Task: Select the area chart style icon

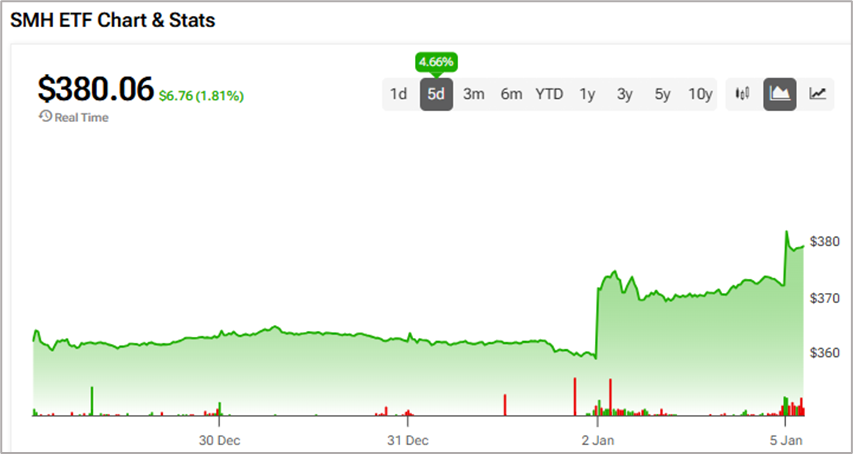Action: [x=780, y=94]
